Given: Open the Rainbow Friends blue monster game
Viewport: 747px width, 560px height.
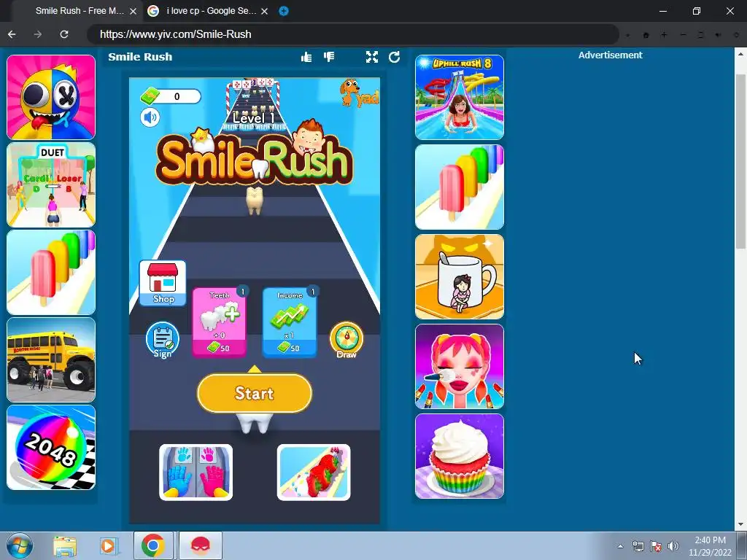Looking at the screenshot, I should pos(51,97).
